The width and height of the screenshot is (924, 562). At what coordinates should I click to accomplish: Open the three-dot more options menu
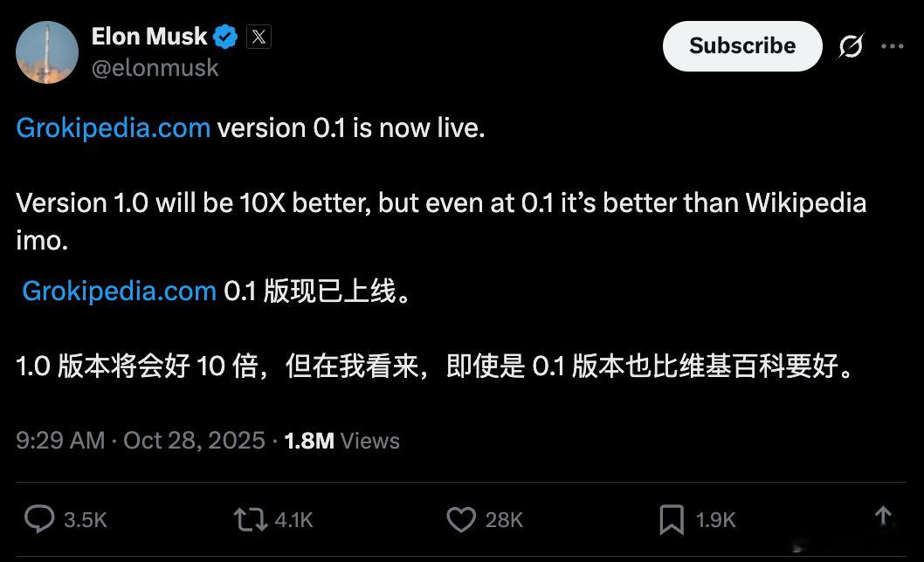coord(893,46)
